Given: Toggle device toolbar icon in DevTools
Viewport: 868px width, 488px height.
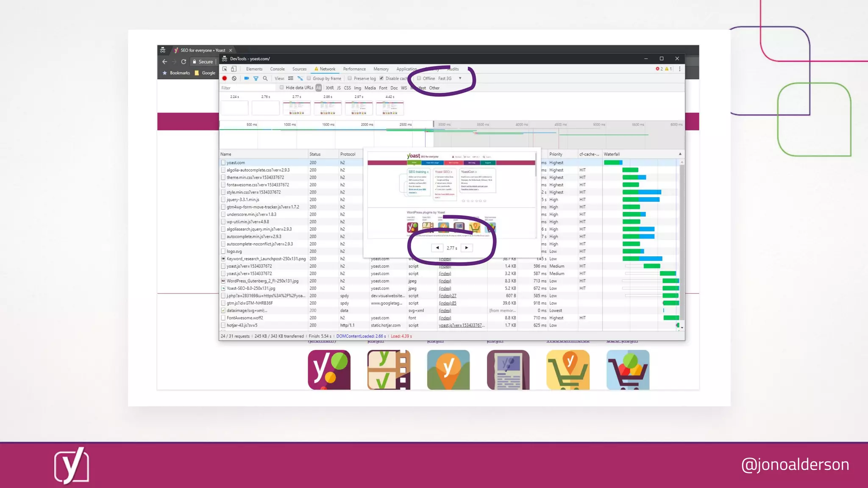Looking at the screenshot, I should click(x=234, y=69).
